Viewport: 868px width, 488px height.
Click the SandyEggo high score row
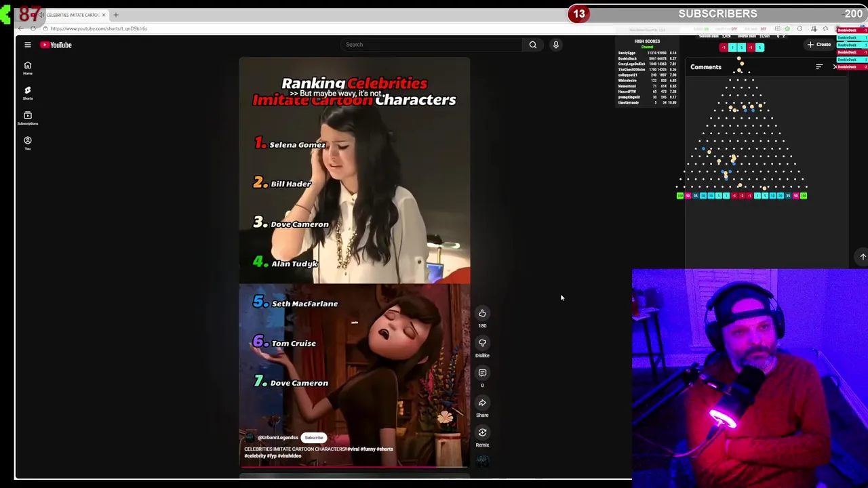(x=647, y=53)
